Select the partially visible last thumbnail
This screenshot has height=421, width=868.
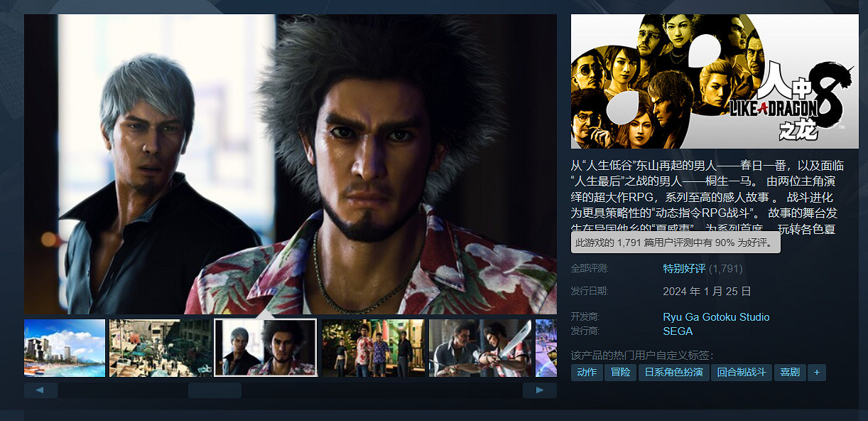point(546,348)
